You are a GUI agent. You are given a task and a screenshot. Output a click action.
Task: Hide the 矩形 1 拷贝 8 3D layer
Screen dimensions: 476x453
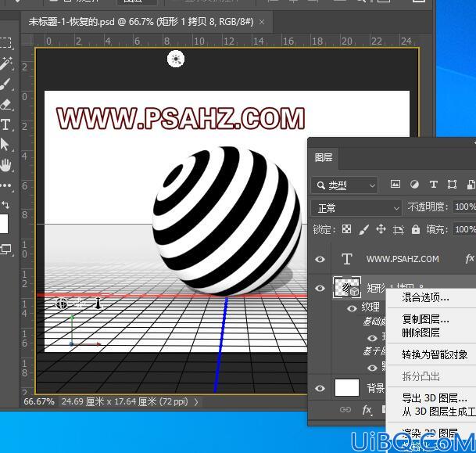[x=320, y=288]
